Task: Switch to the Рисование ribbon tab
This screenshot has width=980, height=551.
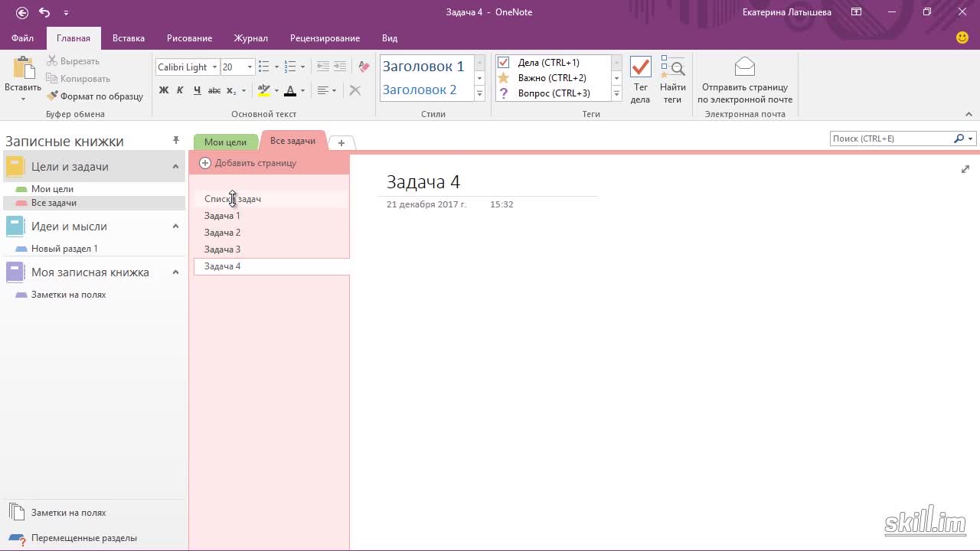Action: [190, 38]
